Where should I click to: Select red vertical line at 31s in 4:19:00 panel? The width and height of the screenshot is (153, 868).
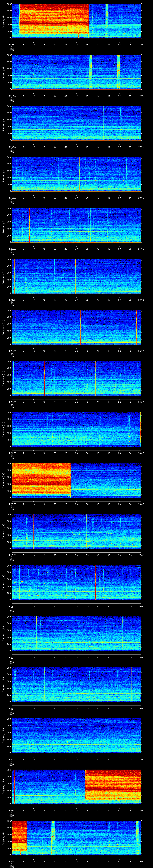(x=80, y=174)
